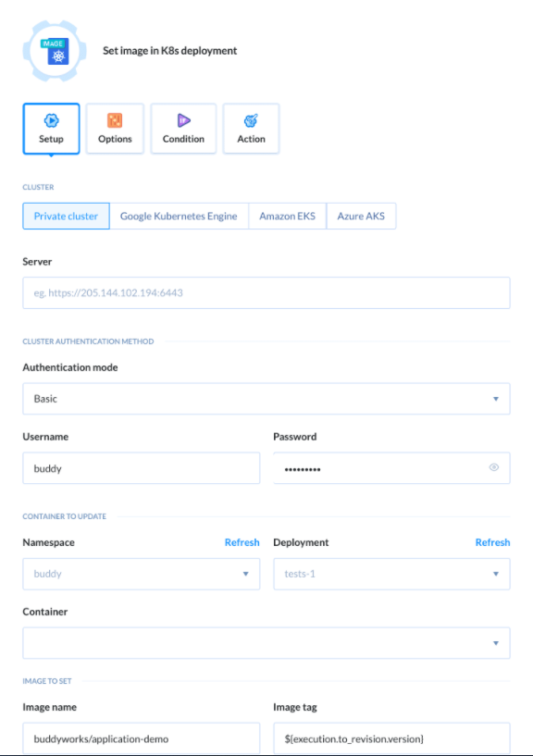The width and height of the screenshot is (533, 756).
Task: Select Google Kubernetes Engine cluster
Action: pyautogui.click(x=179, y=216)
